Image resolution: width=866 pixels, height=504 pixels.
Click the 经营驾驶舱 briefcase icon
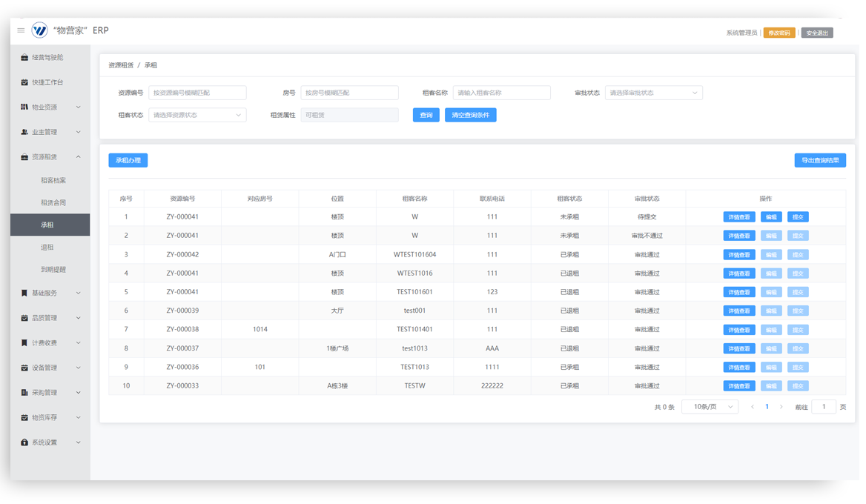pyautogui.click(x=24, y=58)
